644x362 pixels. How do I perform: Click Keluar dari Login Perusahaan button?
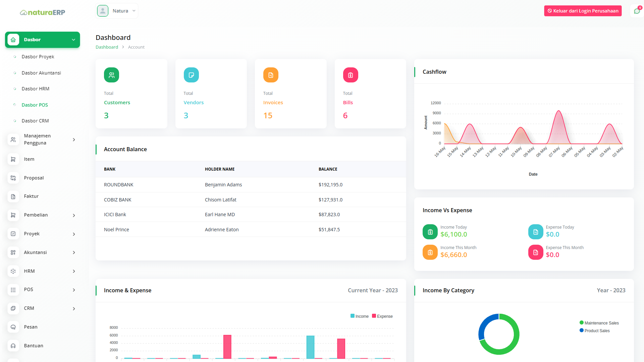coord(583,11)
